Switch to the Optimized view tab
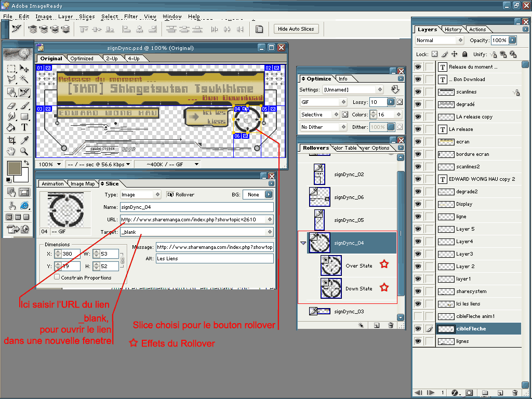 pos(82,58)
